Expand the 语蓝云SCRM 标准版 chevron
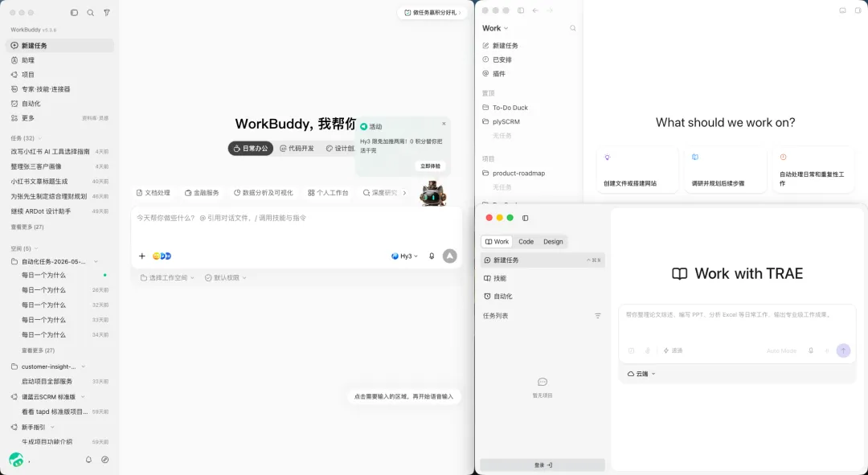Viewport: 868px width, 475px height. coord(83,396)
